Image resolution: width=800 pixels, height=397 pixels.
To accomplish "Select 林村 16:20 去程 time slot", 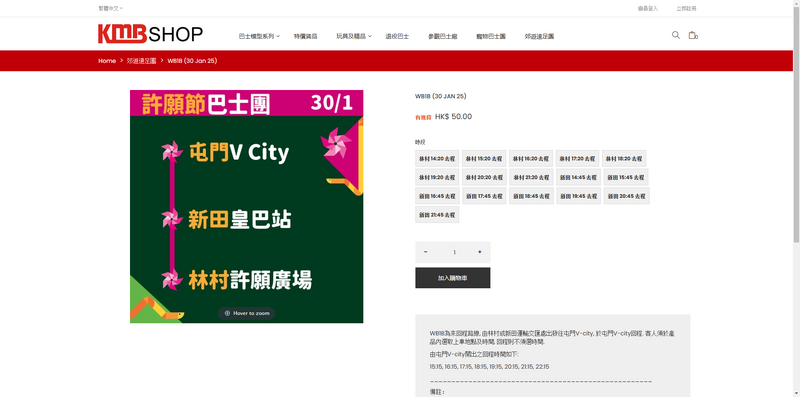I will coord(531,159).
